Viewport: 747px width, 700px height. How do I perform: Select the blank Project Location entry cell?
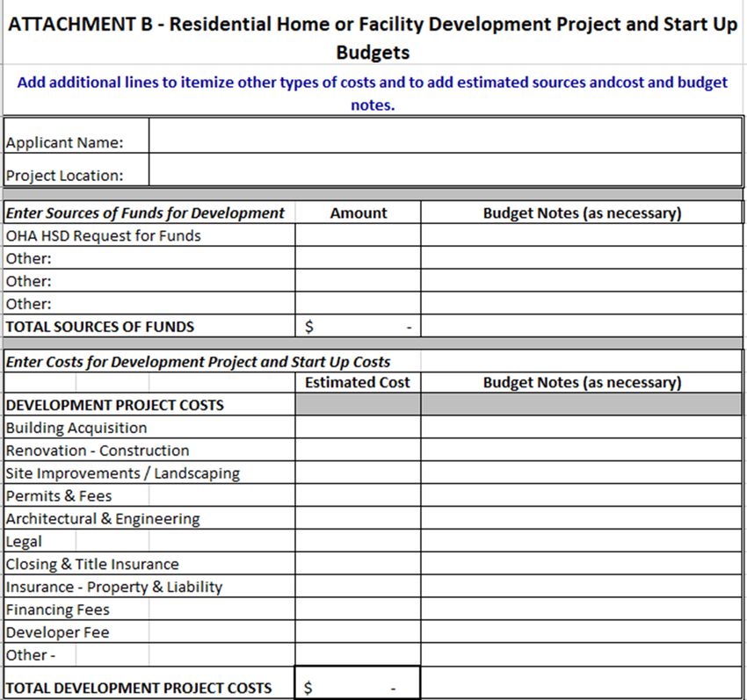pos(446,170)
